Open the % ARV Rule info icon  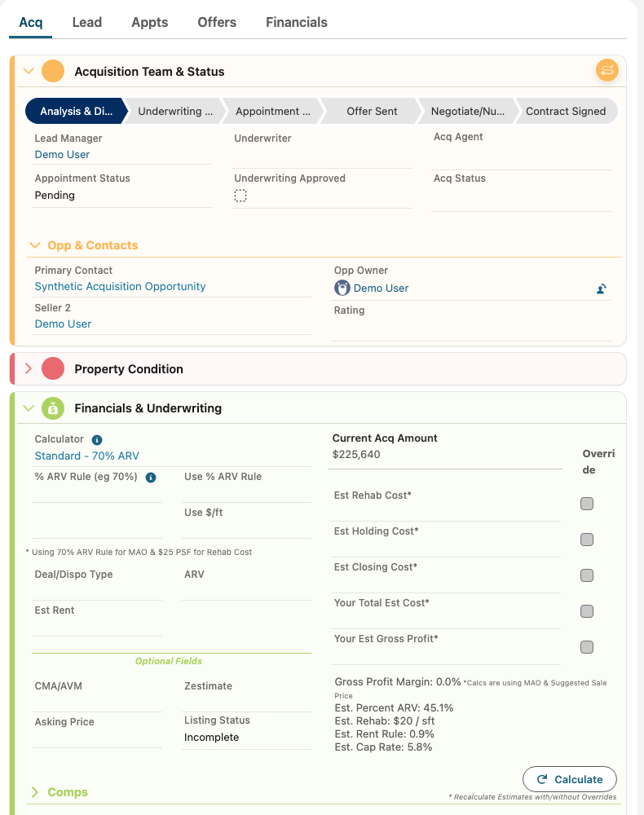tap(151, 478)
